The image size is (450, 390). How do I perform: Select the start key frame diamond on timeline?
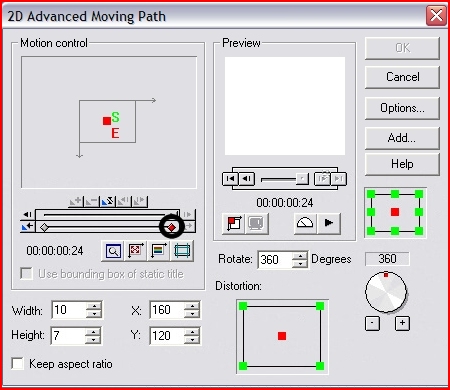[x=44, y=227]
